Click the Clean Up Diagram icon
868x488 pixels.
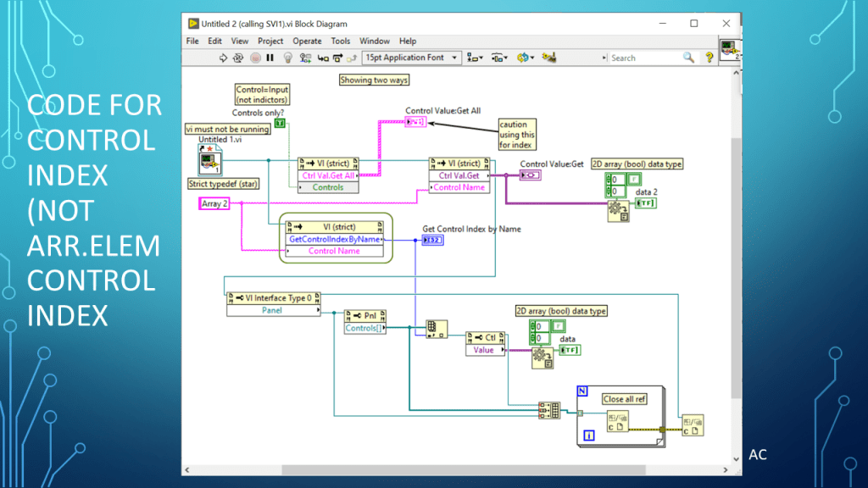(548, 58)
